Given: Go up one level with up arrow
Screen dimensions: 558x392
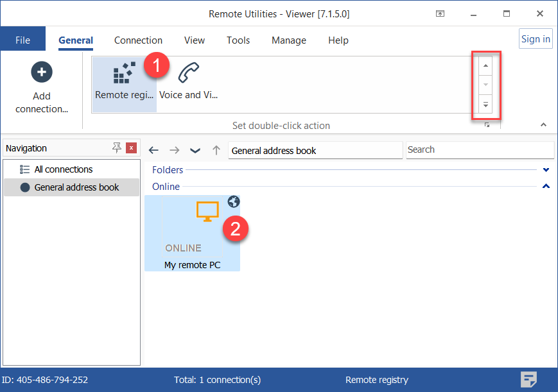Looking at the screenshot, I should (216, 150).
